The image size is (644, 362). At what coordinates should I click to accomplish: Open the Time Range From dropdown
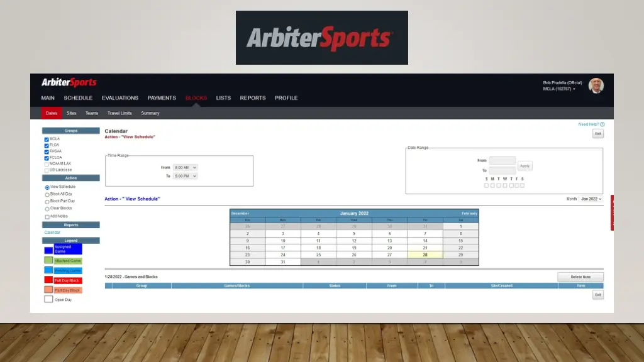point(185,167)
